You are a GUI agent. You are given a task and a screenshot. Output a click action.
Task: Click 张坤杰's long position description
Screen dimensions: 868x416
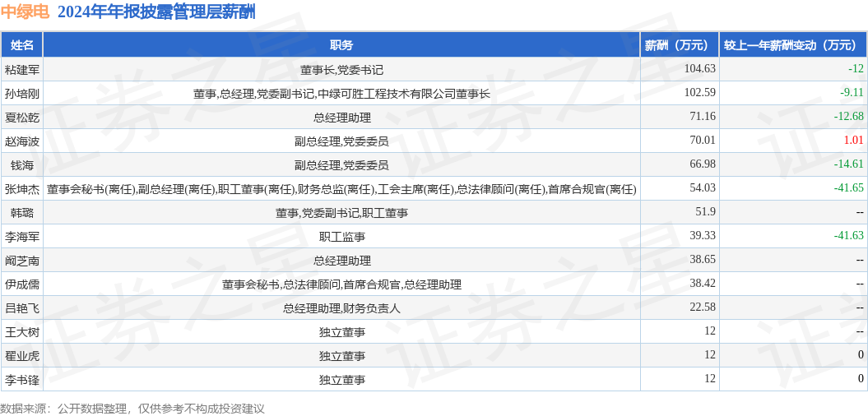pos(341,188)
